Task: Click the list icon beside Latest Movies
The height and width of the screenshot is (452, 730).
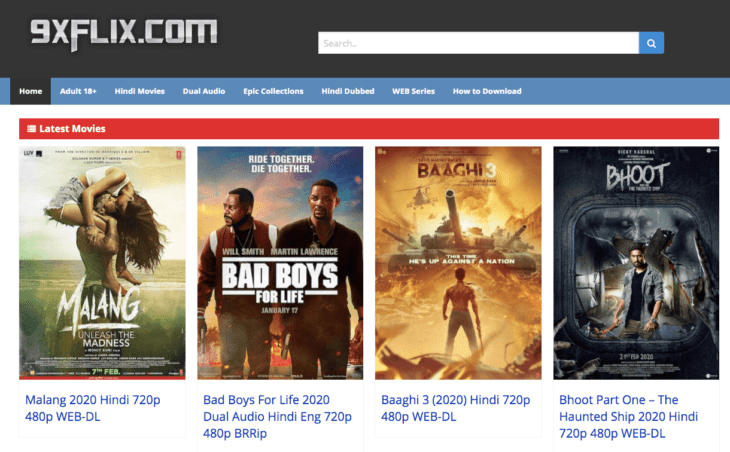Action: 32,129
